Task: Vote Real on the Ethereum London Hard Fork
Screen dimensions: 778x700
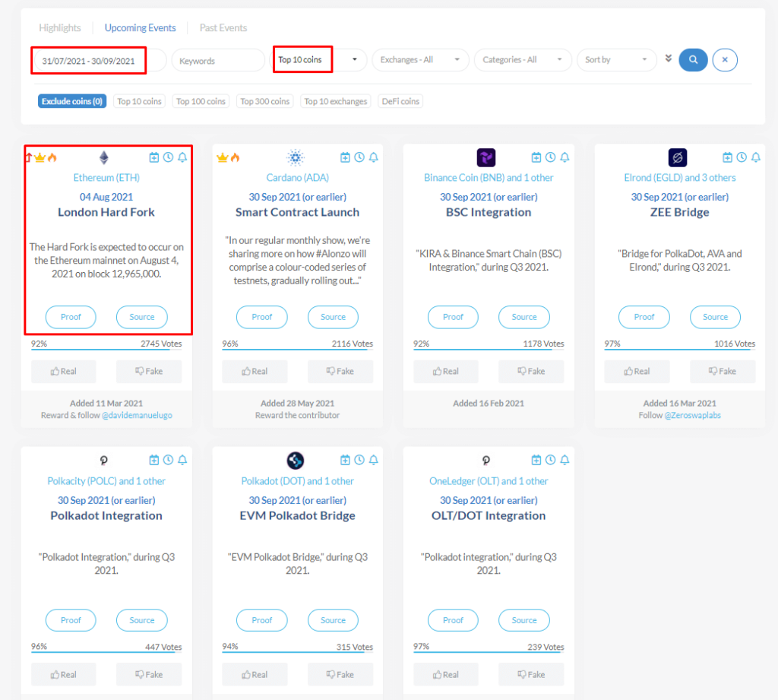Action: tap(64, 372)
